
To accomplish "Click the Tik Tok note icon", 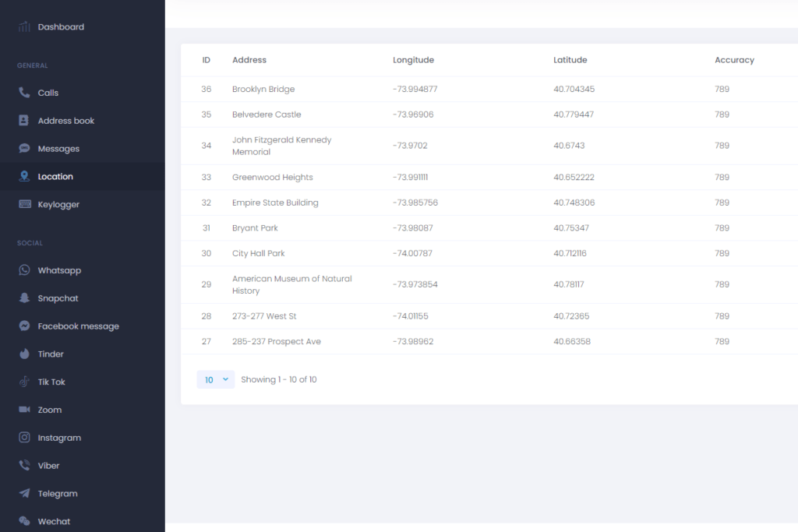I will pyautogui.click(x=24, y=382).
